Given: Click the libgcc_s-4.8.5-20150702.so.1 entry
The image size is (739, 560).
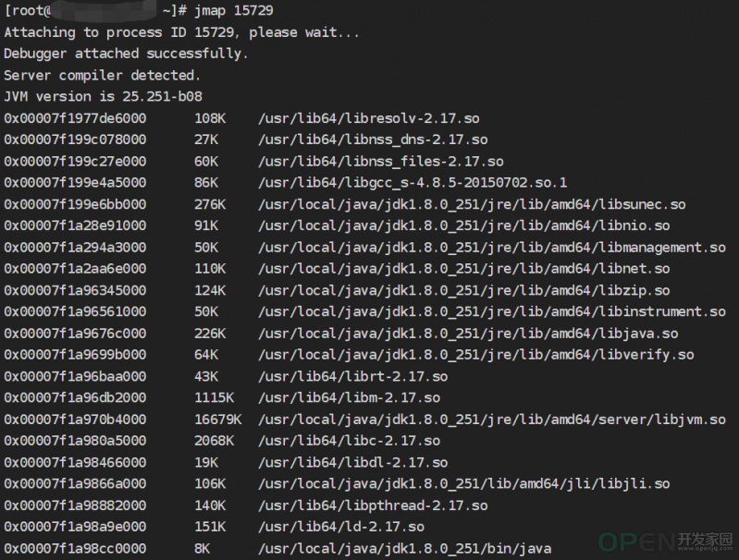Looking at the screenshot, I should (x=413, y=183).
